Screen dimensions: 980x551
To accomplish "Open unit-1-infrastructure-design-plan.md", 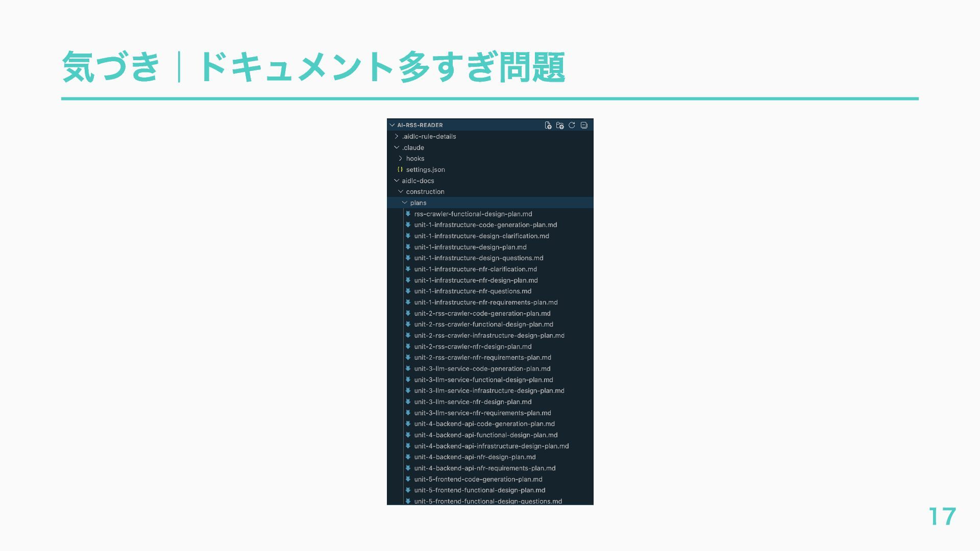I will [x=470, y=247].
